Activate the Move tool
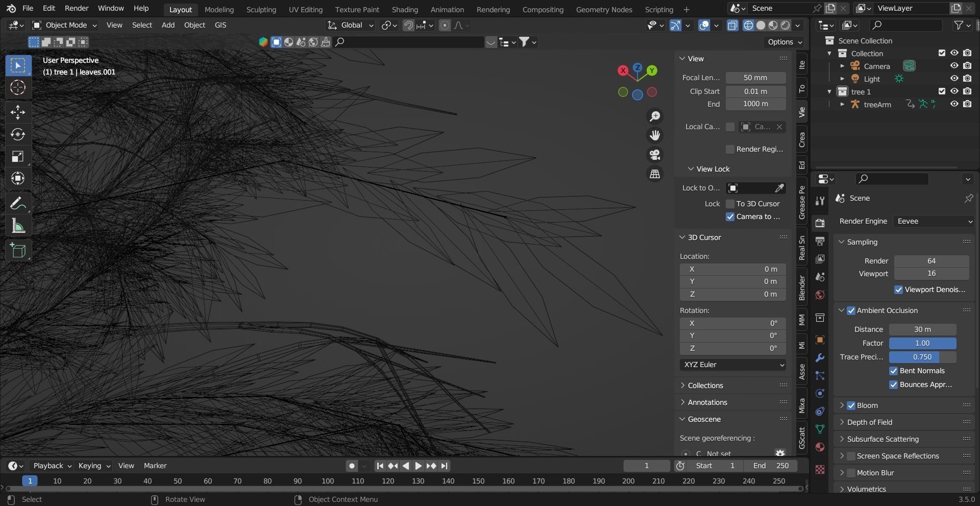 (x=18, y=112)
